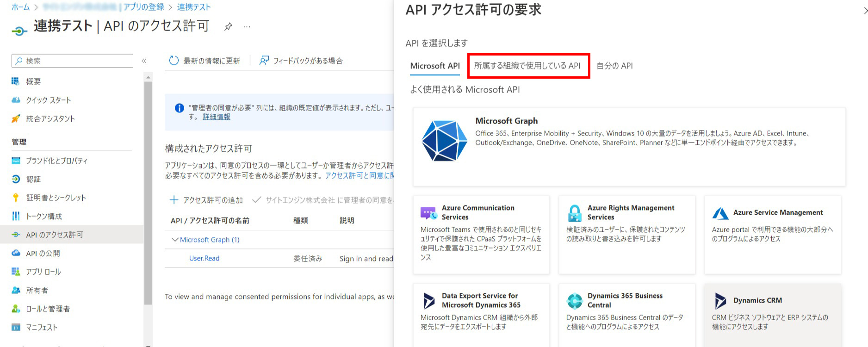Select the Microsoft Graph API card title

507,121
